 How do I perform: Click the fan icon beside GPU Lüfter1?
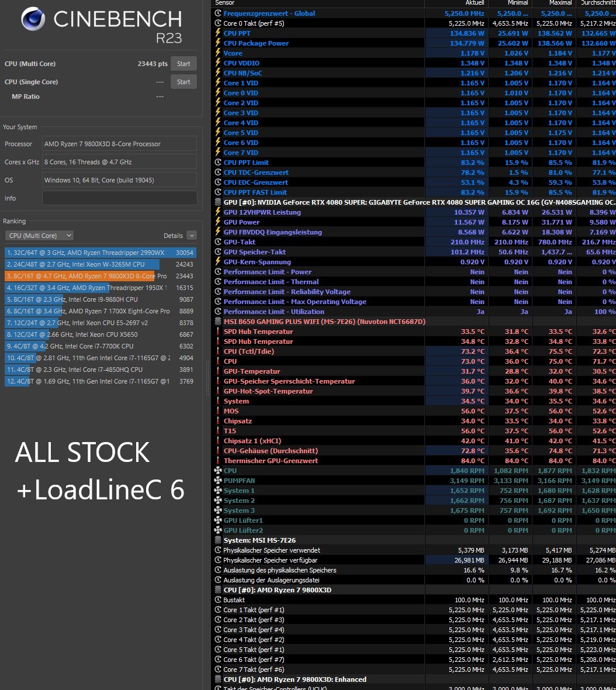(218, 520)
